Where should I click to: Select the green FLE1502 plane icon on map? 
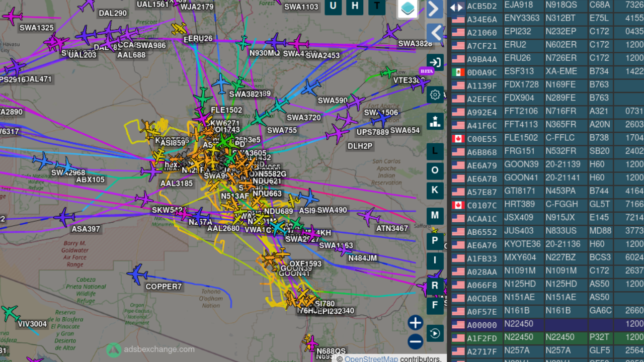tap(203, 97)
